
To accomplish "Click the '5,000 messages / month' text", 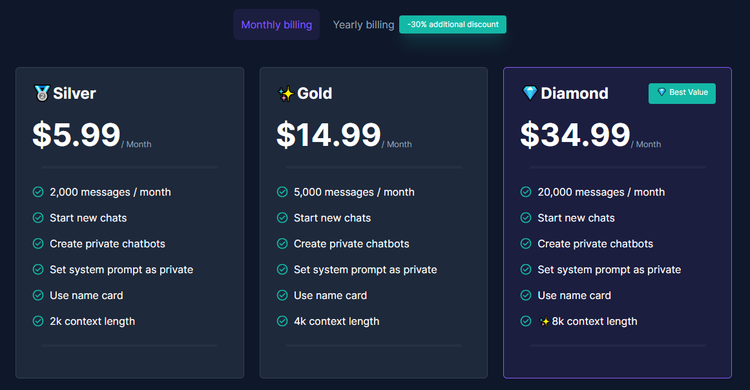I will click(x=354, y=192).
